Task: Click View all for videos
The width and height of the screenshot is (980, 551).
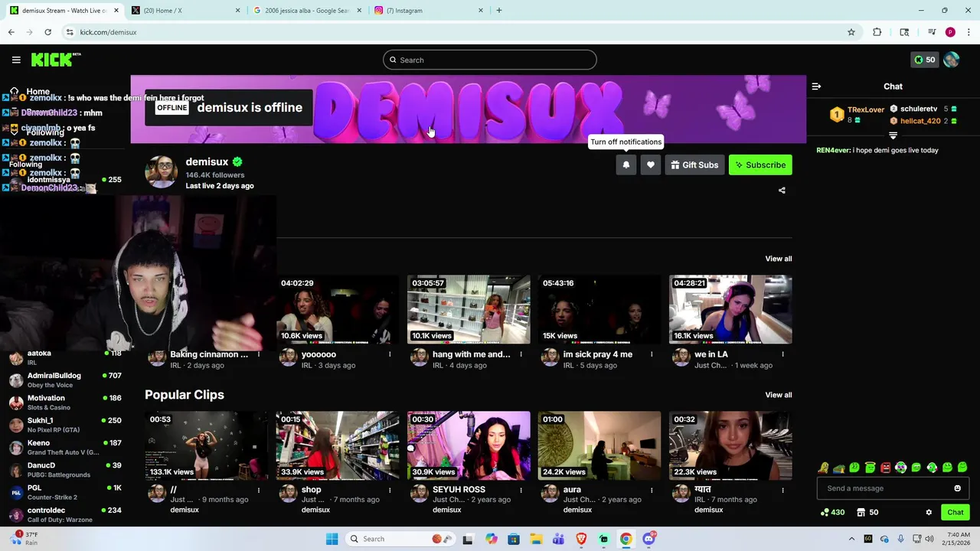Action: [x=779, y=259]
